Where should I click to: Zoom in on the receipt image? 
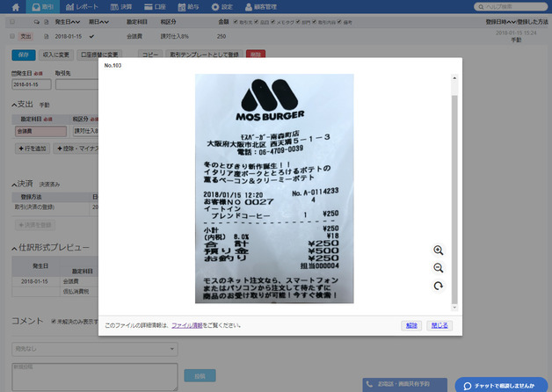(439, 250)
